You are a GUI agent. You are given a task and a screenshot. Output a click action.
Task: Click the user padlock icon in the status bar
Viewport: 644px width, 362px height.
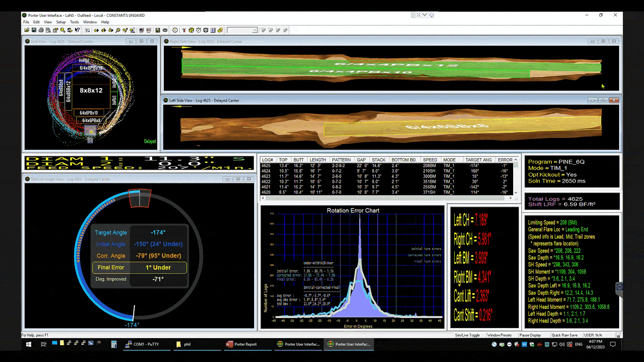click(x=619, y=335)
